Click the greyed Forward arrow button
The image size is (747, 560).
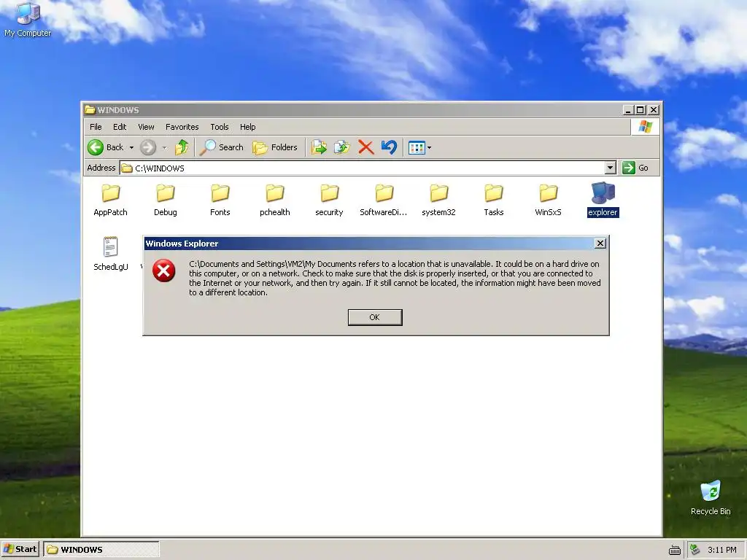pos(148,147)
